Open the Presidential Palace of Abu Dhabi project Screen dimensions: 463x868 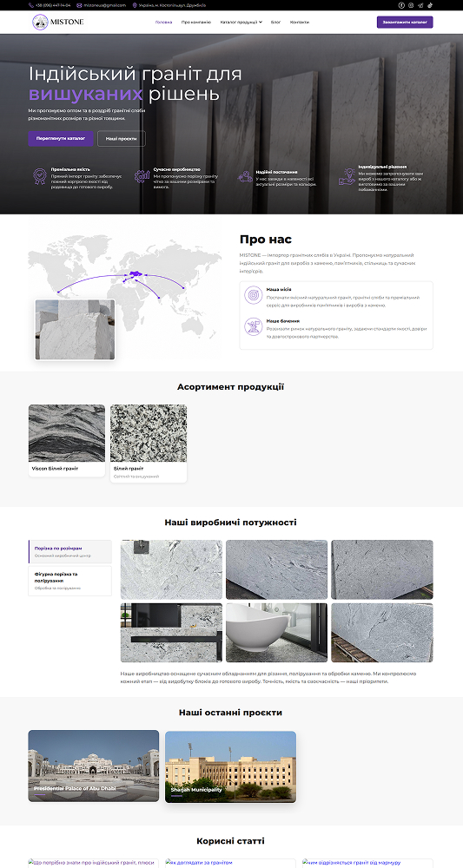pos(94,766)
